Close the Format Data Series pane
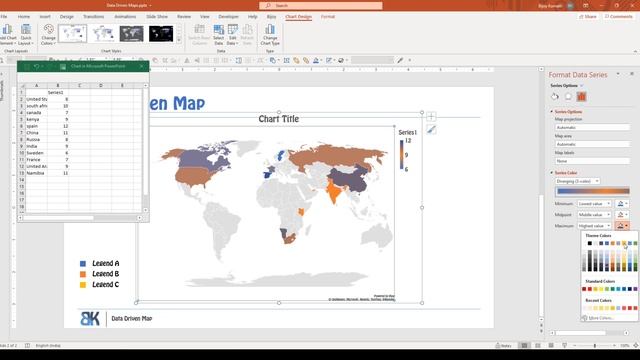This screenshot has height=360, width=640. (x=632, y=74)
